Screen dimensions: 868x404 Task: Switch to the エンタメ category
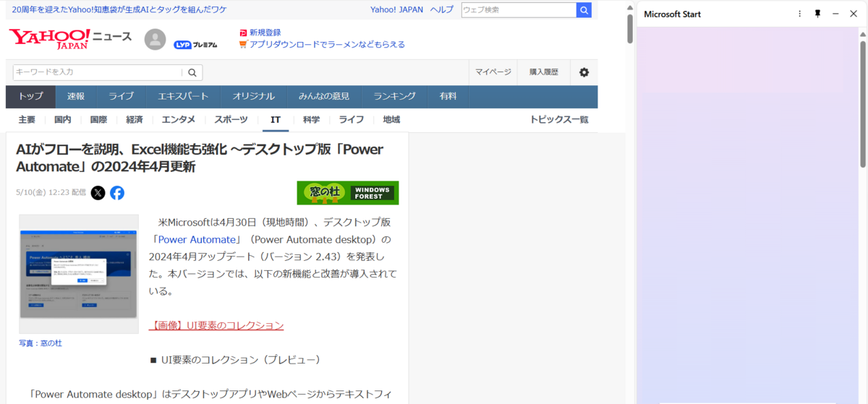(178, 120)
